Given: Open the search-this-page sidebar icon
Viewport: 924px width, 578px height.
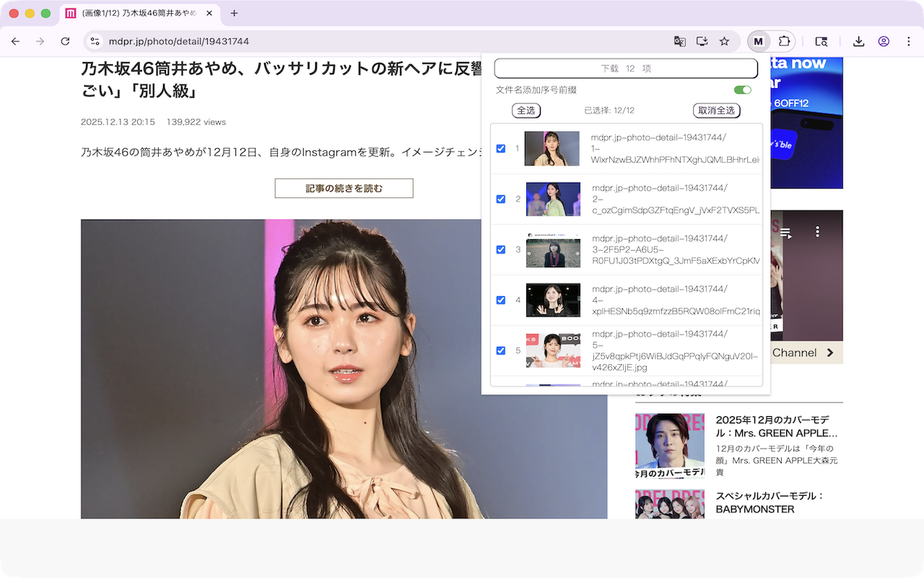Looking at the screenshot, I should [x=821, y=42].
